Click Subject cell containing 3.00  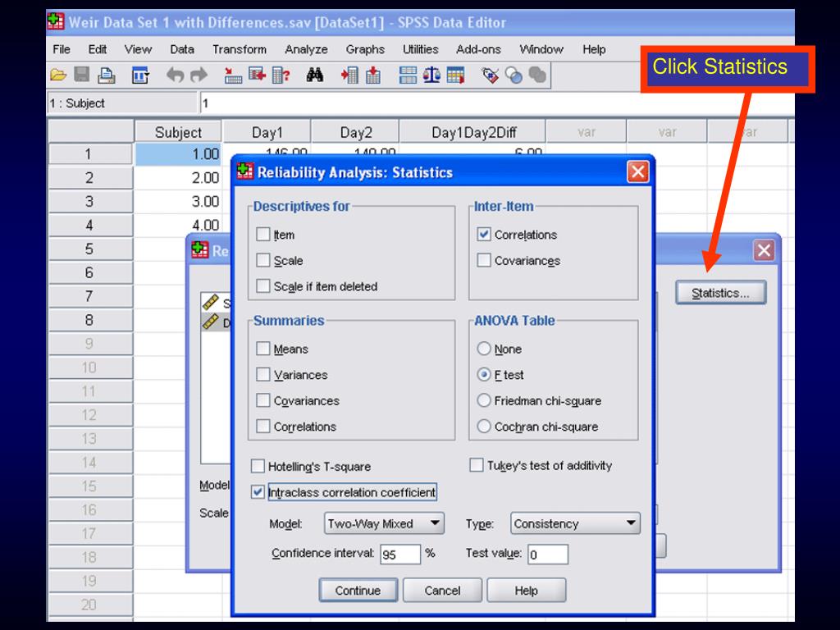[x=178, y=202]
